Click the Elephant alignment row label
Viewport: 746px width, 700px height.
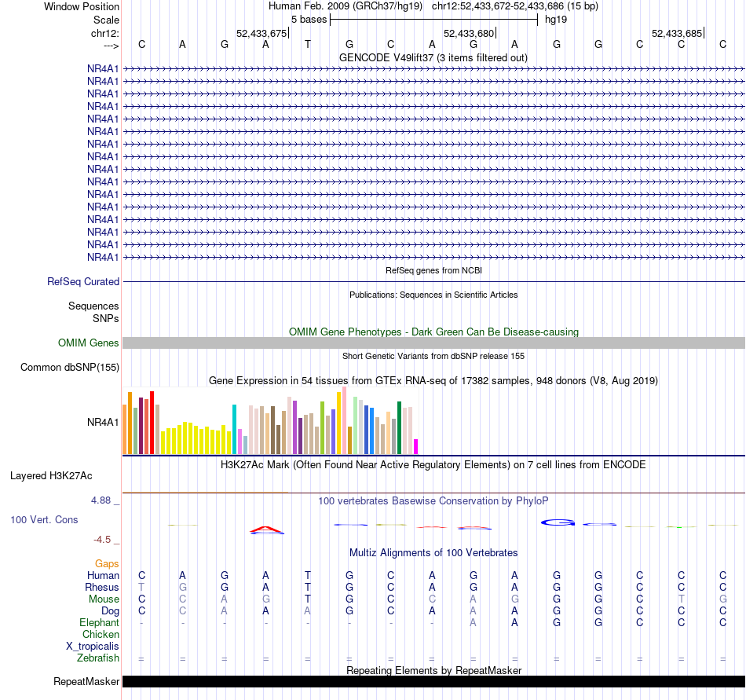tap(99, 622)
